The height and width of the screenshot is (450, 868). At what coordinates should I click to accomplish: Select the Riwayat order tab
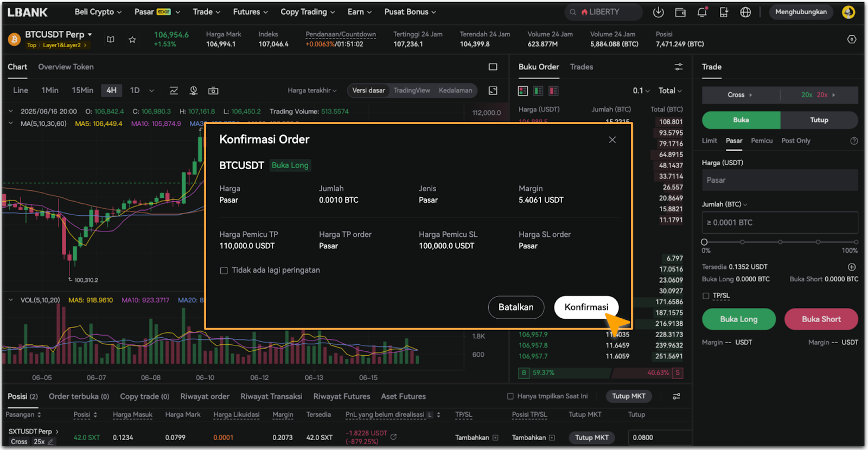point(205,396)
